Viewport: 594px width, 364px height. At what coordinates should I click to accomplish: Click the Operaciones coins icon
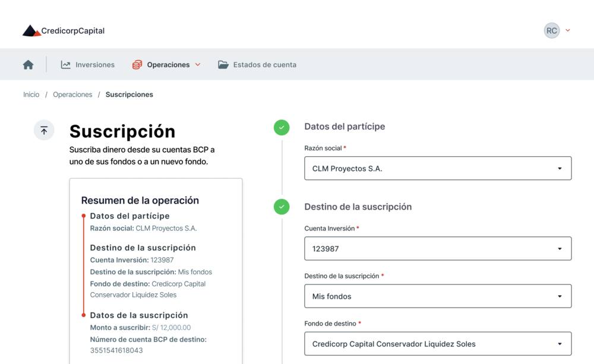[x=137, y=65]
